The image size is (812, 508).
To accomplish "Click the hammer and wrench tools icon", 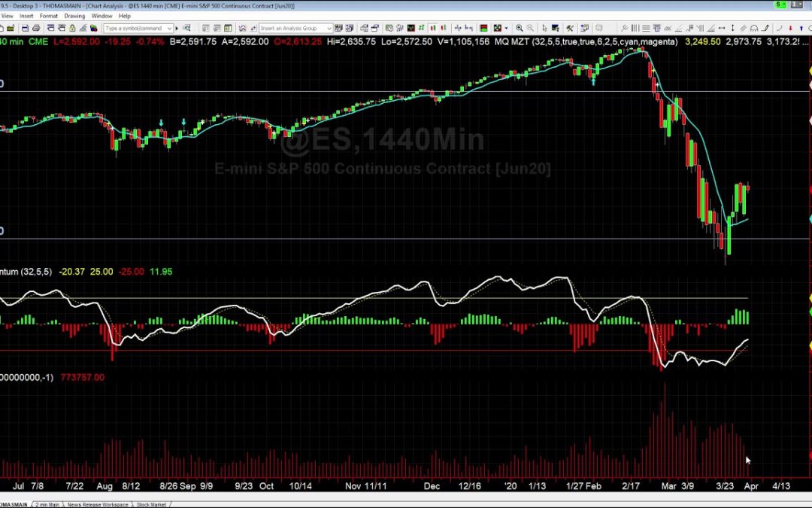I will pyautogui.click(x=570, y=28).
